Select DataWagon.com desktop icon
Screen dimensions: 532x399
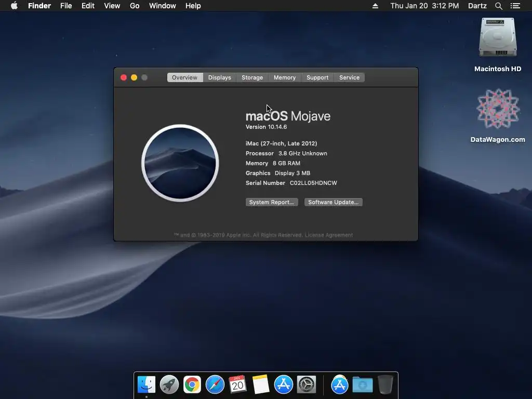coord(498,109)
